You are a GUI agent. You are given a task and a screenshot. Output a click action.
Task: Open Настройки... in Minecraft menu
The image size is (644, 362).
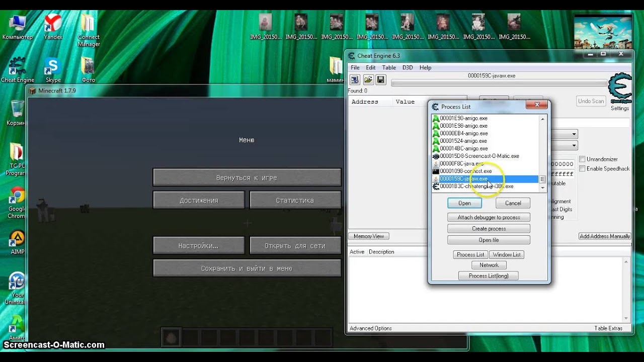(x=199, y=245)
